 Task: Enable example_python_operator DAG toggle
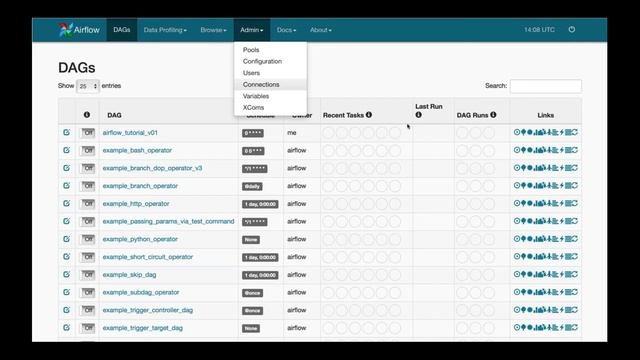tap(87, 239)
